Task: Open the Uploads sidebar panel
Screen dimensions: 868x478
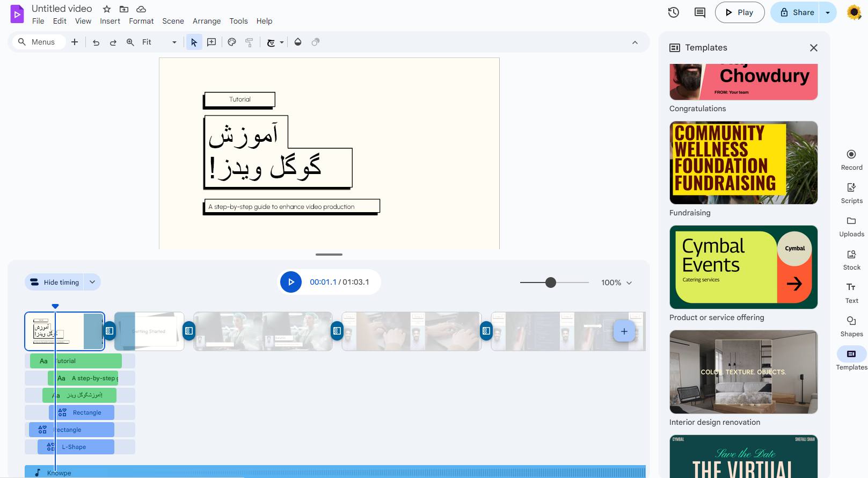Action: 851,227
